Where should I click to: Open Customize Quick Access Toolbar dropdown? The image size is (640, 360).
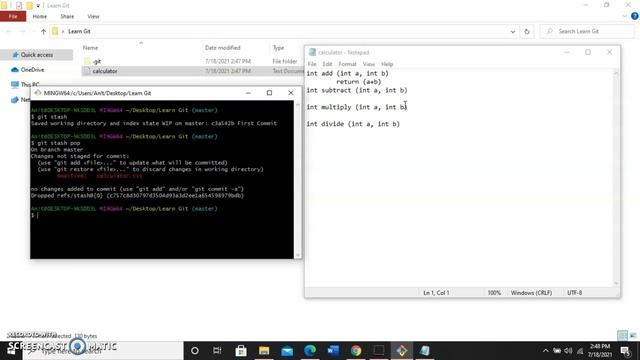38,6
